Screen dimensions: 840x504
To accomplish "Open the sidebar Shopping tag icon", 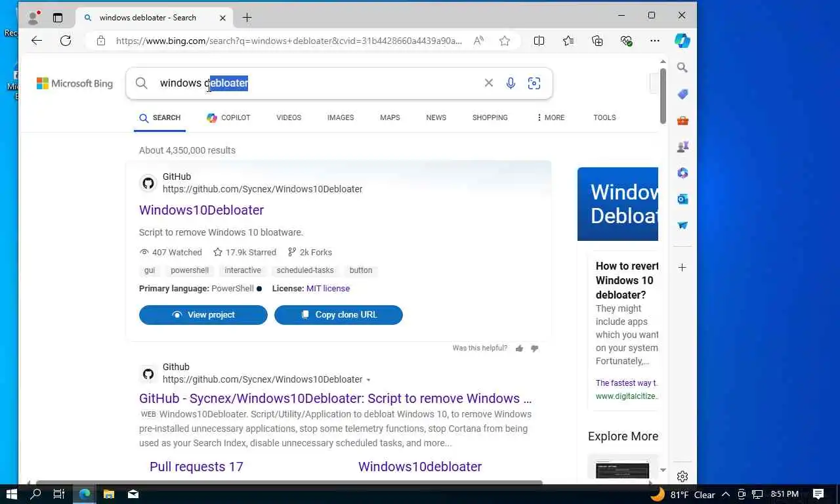I will [x=682, y=94].
